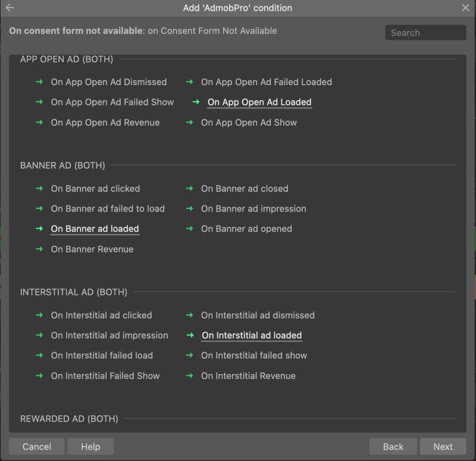
Task: Click green arrow beside On Banner Revenue
Action: (x=39, y=249)
